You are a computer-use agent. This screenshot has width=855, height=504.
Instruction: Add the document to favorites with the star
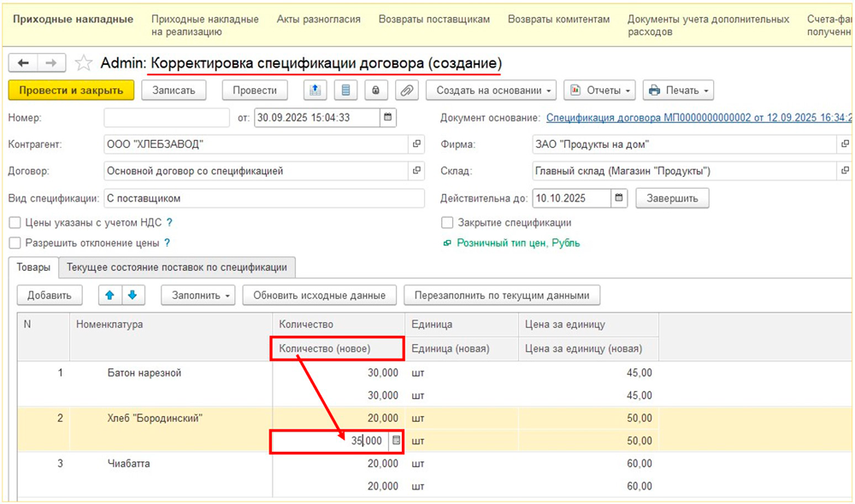(83, 63)
